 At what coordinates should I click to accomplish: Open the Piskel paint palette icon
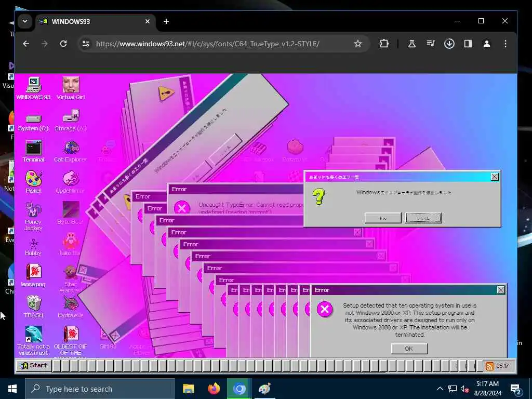coord(33,182)
